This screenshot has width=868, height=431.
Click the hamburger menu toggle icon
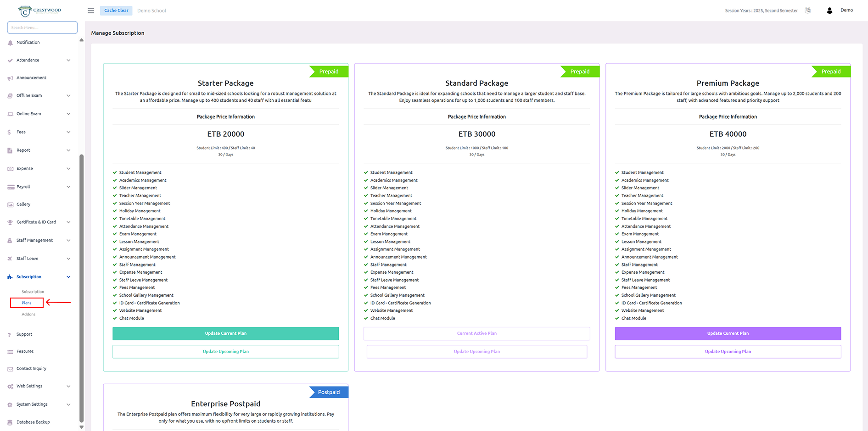point(91,11)
